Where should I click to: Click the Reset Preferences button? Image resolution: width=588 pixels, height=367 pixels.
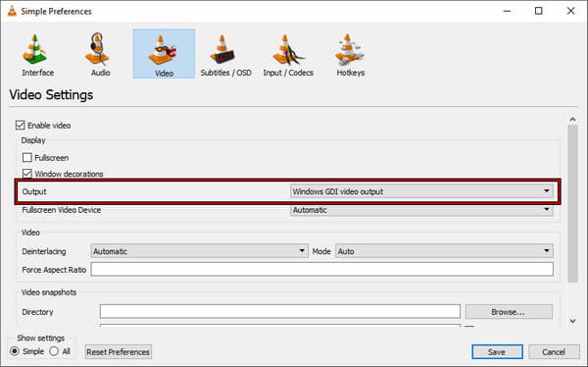[x=119, y=352]
